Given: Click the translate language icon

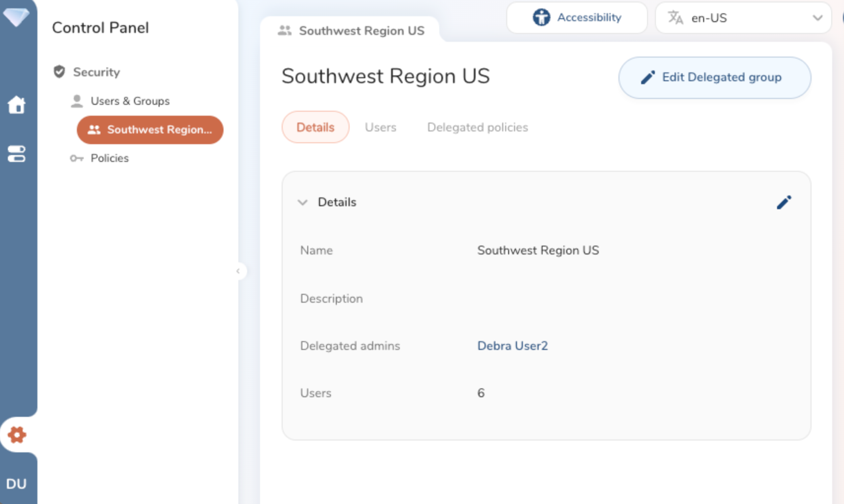Looking at the screenshot, I should click(x=675, y=18).
